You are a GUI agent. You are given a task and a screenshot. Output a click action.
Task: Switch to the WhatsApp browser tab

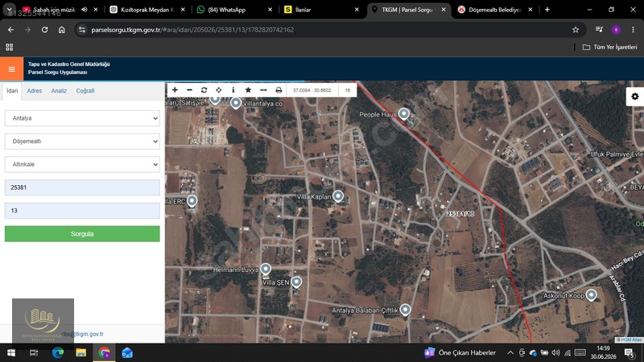(x=234, y=10)
